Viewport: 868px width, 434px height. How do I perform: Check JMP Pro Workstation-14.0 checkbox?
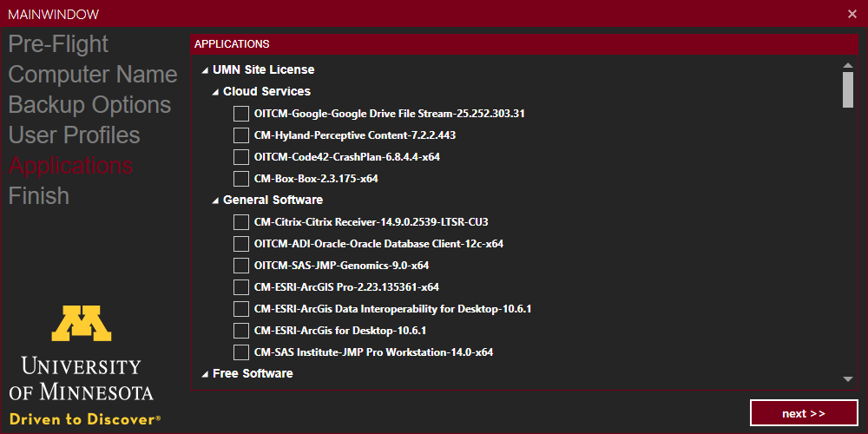pyautogui.click(x=240, y=352)
